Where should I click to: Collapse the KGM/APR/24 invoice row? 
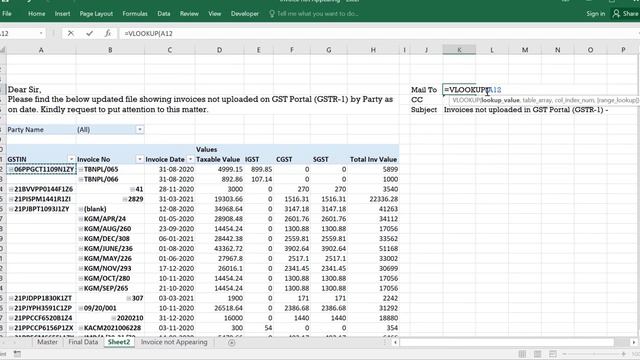(x=81, y=219)
